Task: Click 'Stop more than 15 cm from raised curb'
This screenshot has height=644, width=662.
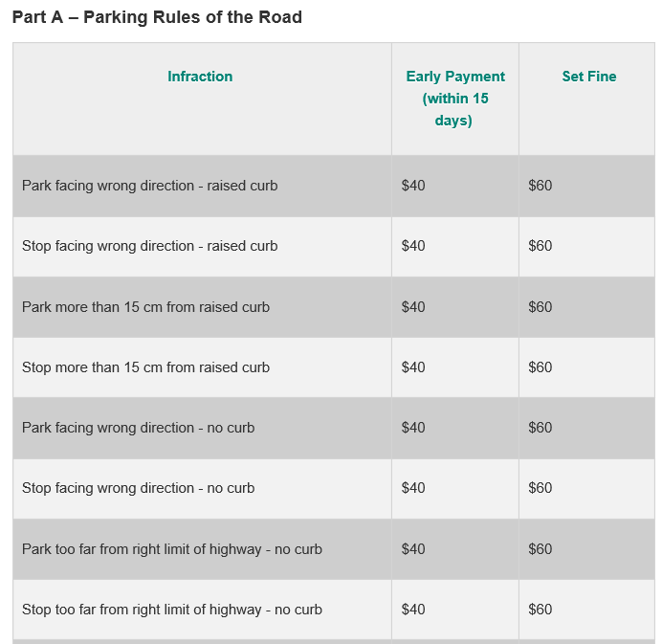Action: click(145, 367)
